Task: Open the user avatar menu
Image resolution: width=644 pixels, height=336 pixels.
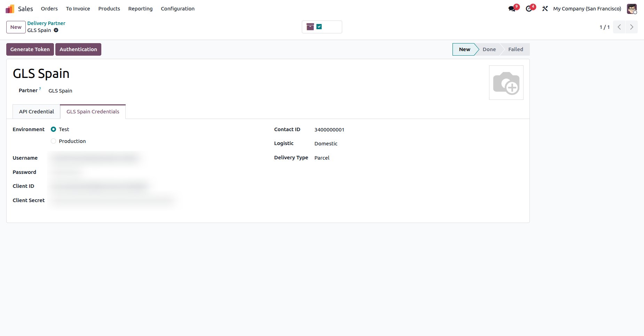Action: coord(632,9)
